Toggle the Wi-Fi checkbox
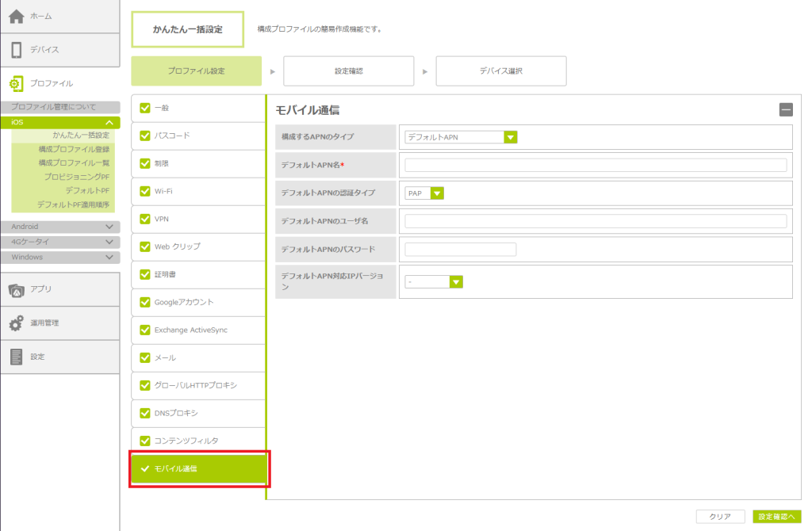This screenshot has height=531, width=812. 144,191
